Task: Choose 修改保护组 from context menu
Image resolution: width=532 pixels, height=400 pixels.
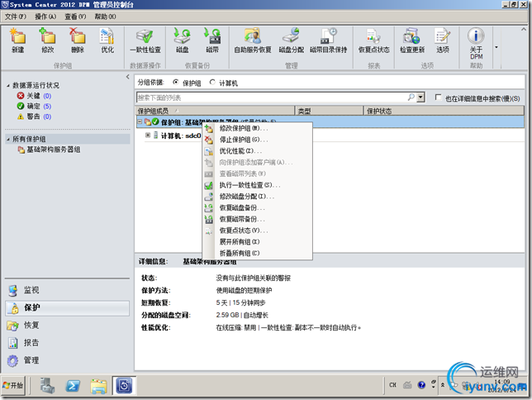Action: coord(257,128)
